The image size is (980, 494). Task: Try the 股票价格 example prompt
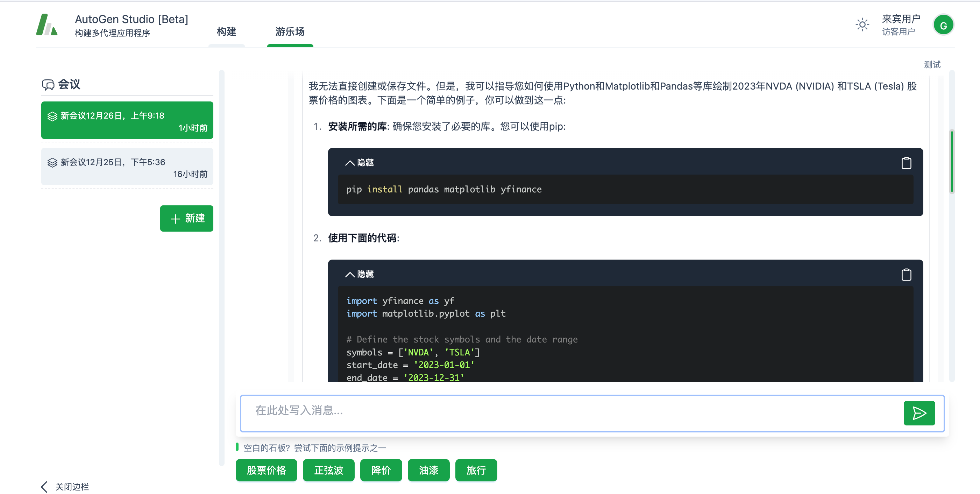pyautogui.click(x=266, y=470)
